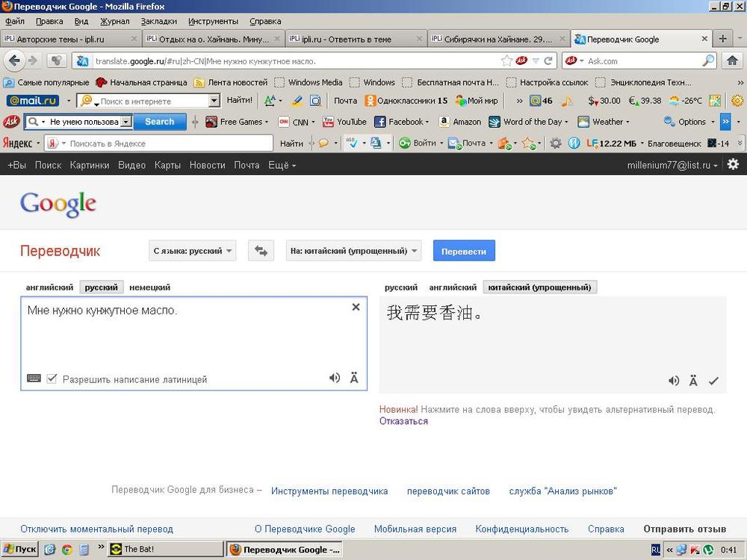
Task: Click the swap languages arrows button
Action: click(261, 251)
